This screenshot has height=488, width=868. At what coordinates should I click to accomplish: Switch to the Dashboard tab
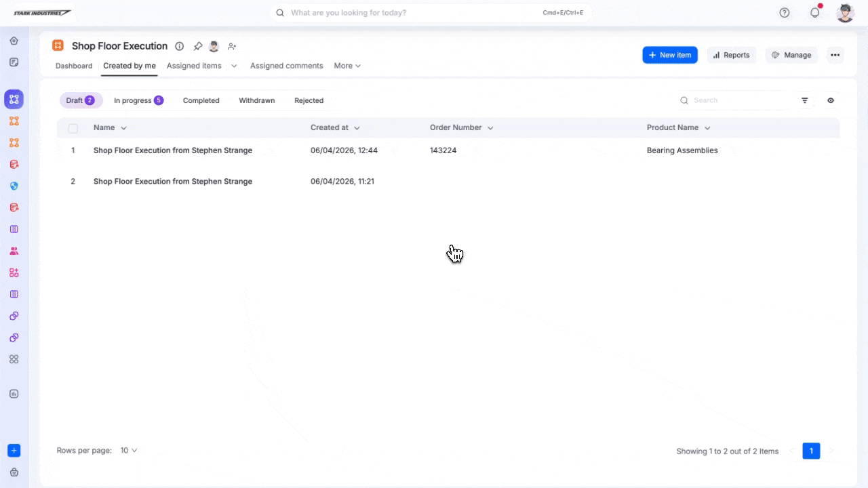(x=74, y=66)
